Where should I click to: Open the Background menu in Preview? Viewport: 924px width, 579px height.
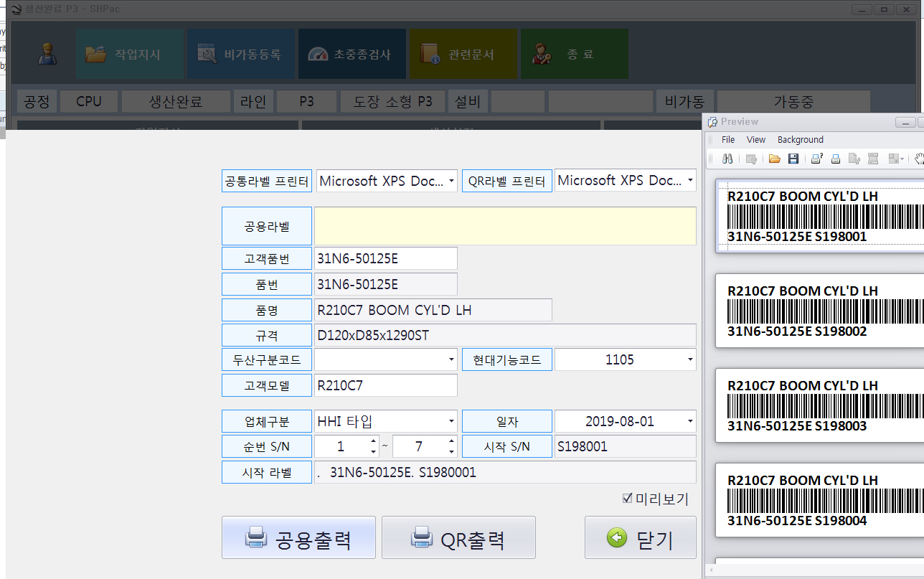point(801,140)
